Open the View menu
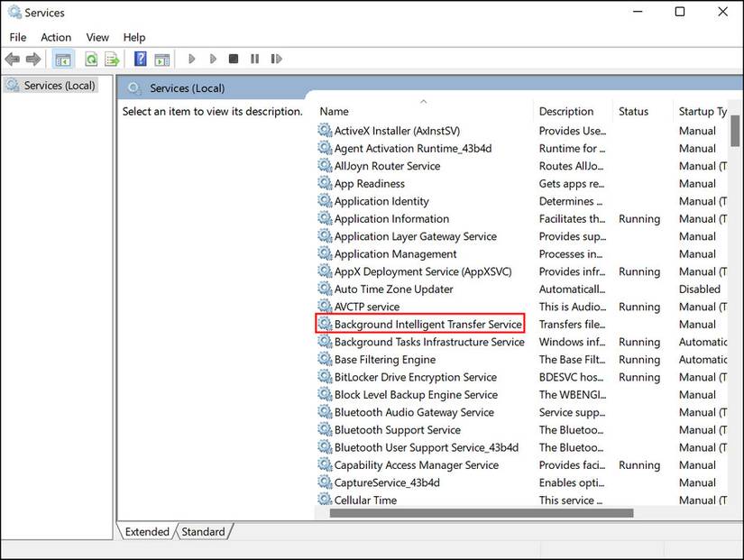744x560 pixels. [x=97, y=37]
